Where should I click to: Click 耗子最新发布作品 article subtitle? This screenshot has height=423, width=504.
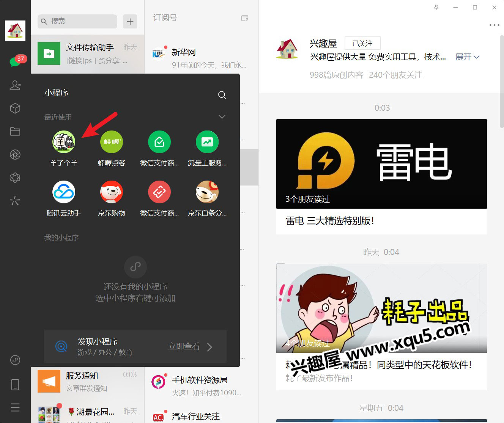319,378
